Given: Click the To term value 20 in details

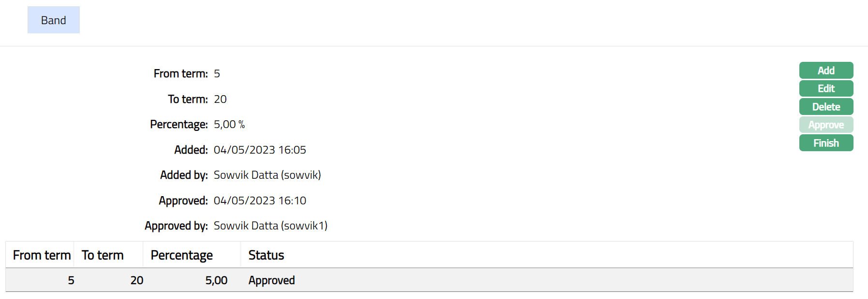Looking at the screenshot, I should click(220, 99).
